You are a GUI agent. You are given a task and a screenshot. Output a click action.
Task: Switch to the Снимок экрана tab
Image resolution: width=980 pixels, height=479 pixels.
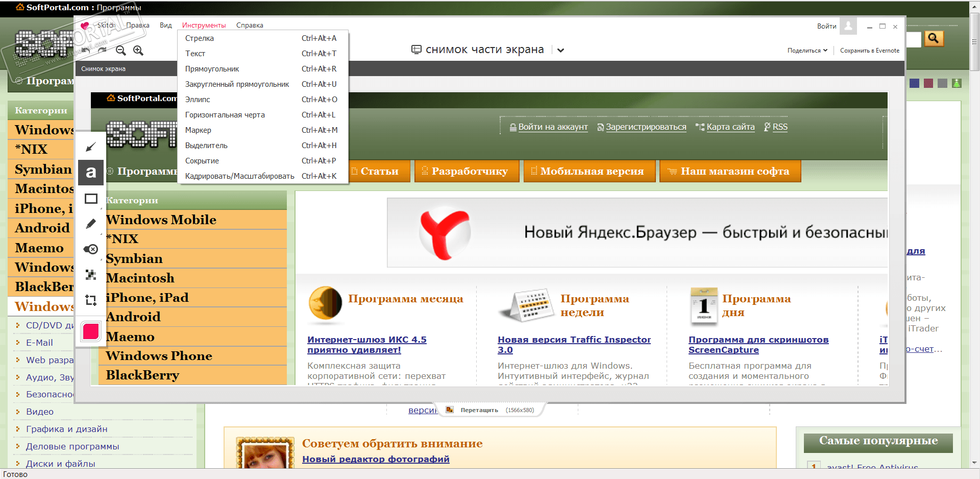coord(103,69)
